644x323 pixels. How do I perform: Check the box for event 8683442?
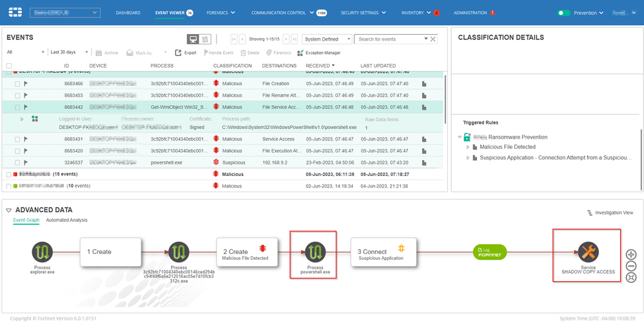(x=17, y=107)
